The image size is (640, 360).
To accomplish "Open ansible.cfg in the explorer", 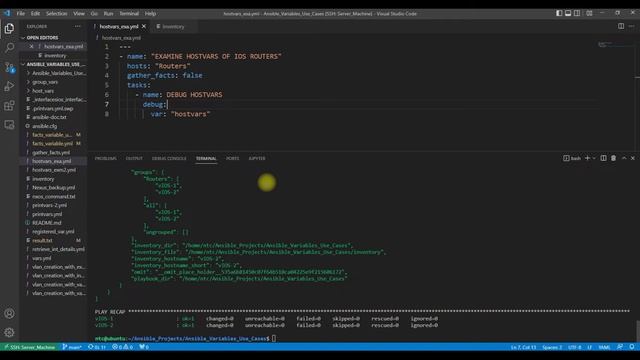I will [53, 126].
